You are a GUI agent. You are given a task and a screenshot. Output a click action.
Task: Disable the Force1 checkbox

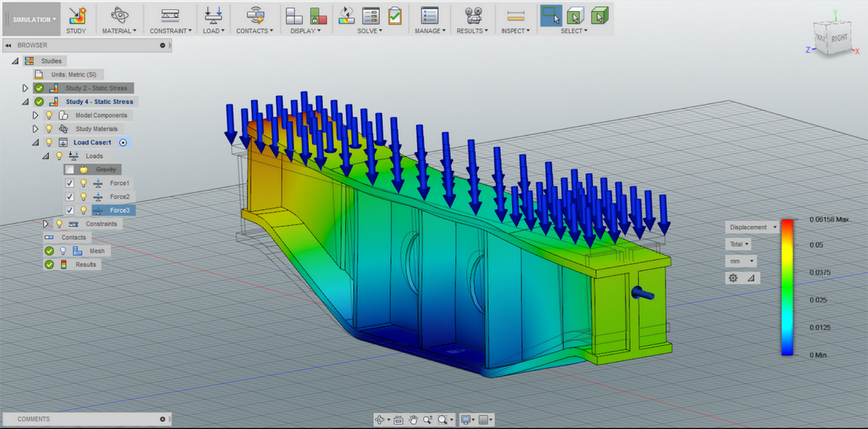[69, 182]
